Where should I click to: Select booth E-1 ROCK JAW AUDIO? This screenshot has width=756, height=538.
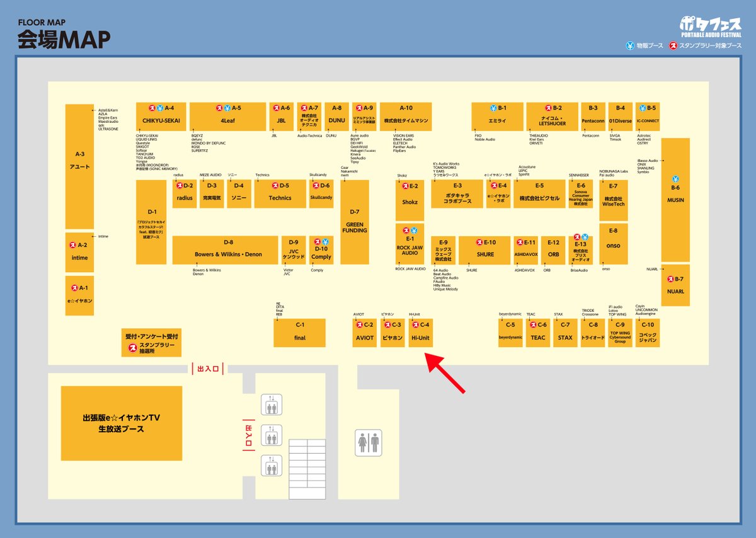click(410, 244)
